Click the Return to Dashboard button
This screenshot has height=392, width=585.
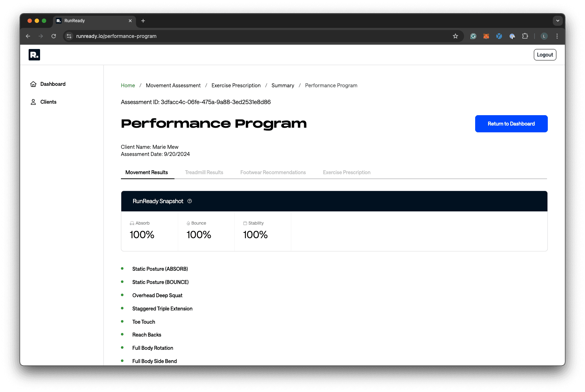(511, 124)
